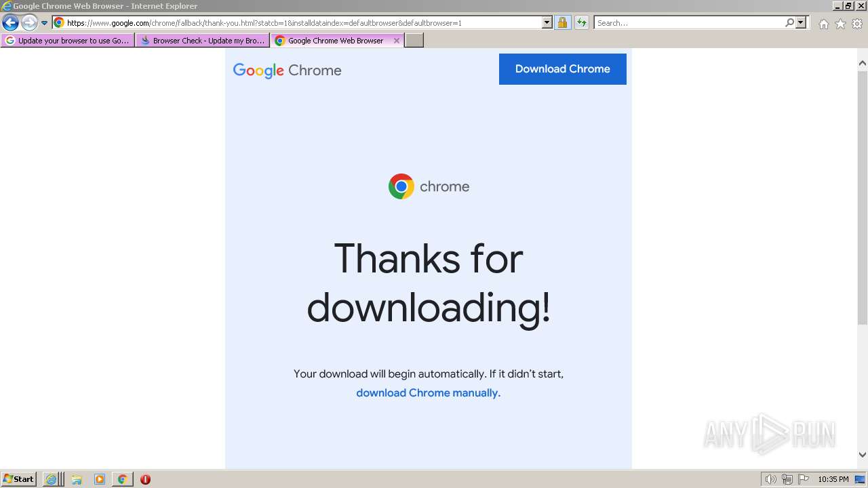Click the IE logo in title bar
The width and height of the screenshot is (868, 488).
tap(7, 6)
